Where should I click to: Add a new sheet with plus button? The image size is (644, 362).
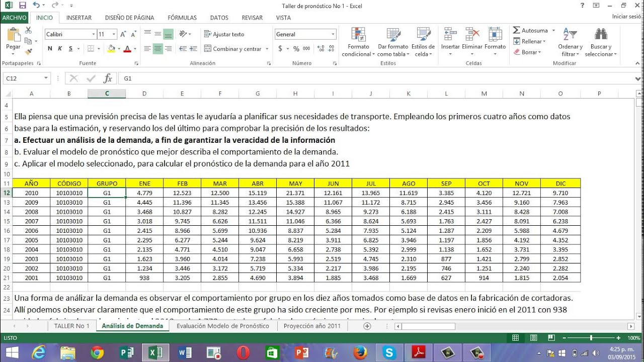click(x=367, y=326)
